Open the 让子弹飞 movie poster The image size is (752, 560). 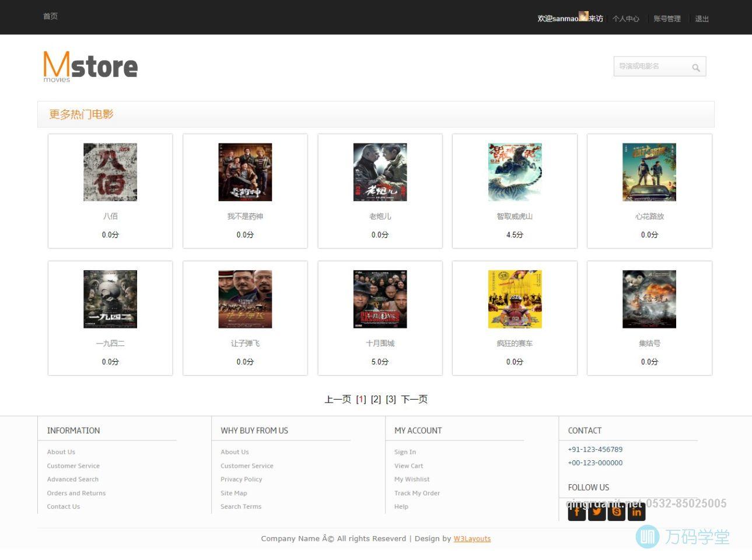pyautogui.click(x=245, y=299)
